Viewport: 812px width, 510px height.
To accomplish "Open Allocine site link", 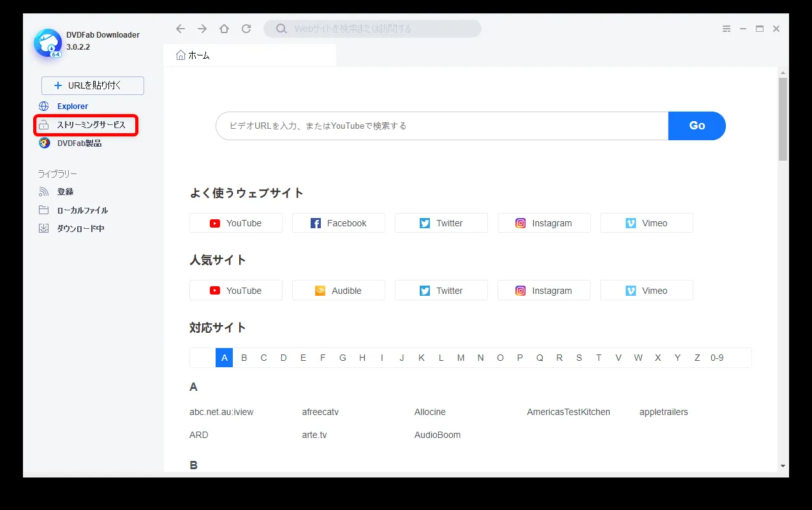I will tap(430, 412).
